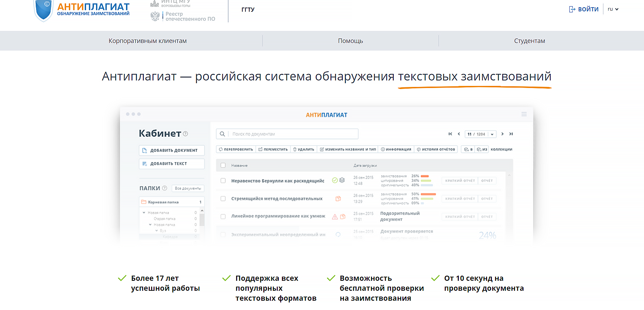644x310 pixels.
Task: Open the help icon beside Папки
Action: point(165,188)
